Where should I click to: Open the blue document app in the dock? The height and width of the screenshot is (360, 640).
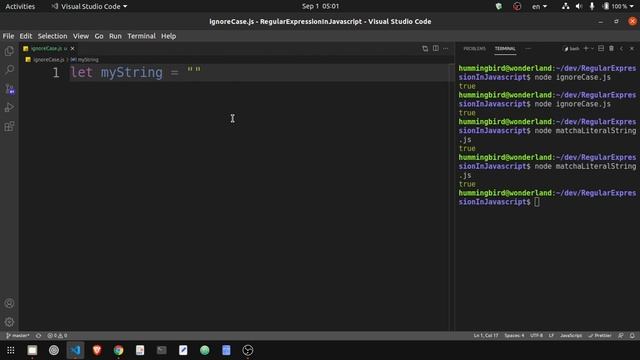tap(226, 350)
